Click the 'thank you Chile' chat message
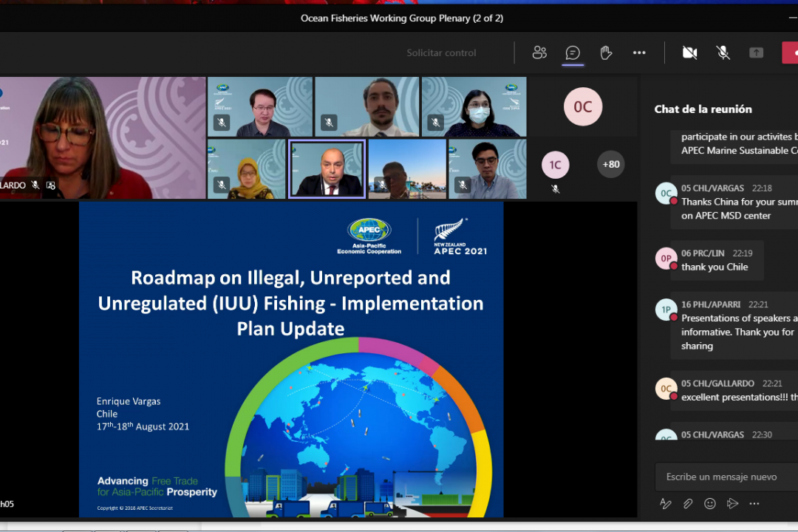The image size is (798, 532). coord(715,267)
